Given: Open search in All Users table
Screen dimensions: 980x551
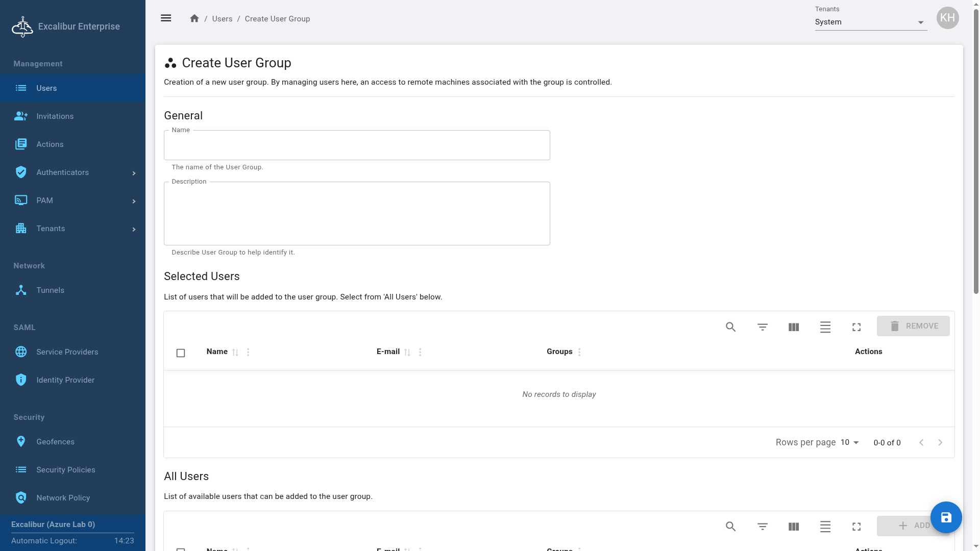Looking at the screenshot, I should point(730,527).
